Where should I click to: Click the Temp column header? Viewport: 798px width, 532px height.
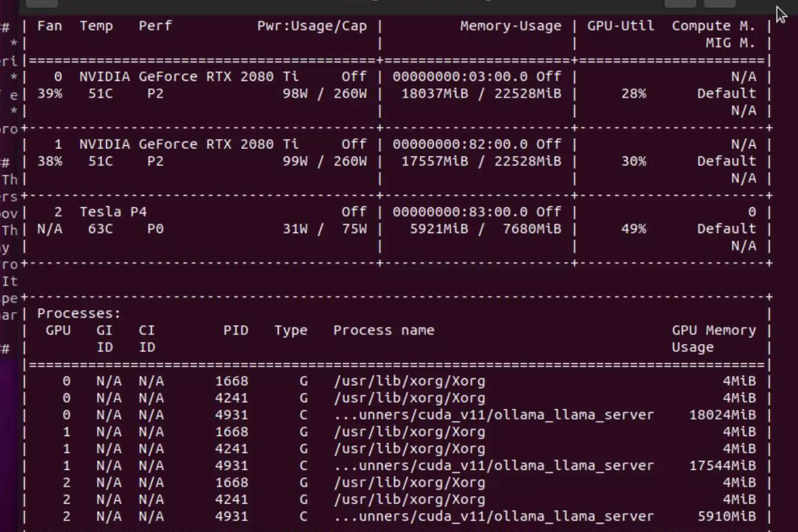pyautogui.click(x=96, y=26)
